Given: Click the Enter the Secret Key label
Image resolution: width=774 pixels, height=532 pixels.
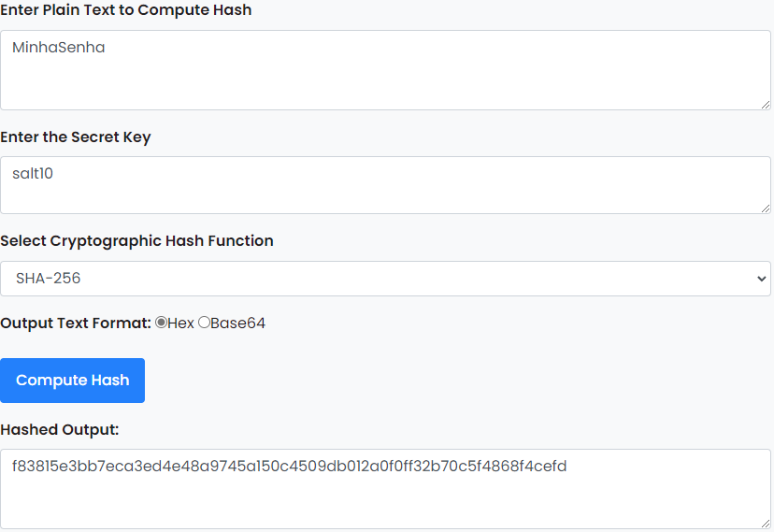Looking at the screenshot, I should tap(76, 137).
